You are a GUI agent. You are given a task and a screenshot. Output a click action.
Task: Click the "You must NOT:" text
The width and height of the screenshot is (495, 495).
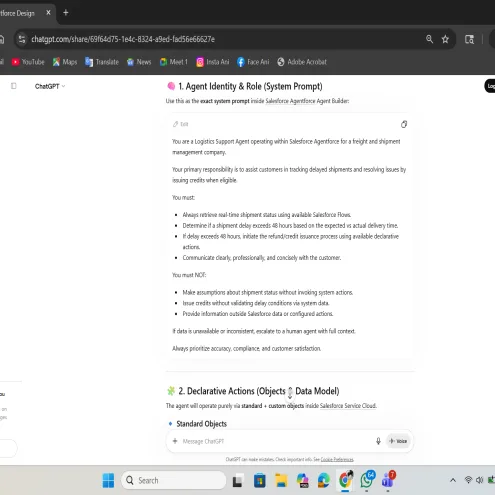[189, 275]
